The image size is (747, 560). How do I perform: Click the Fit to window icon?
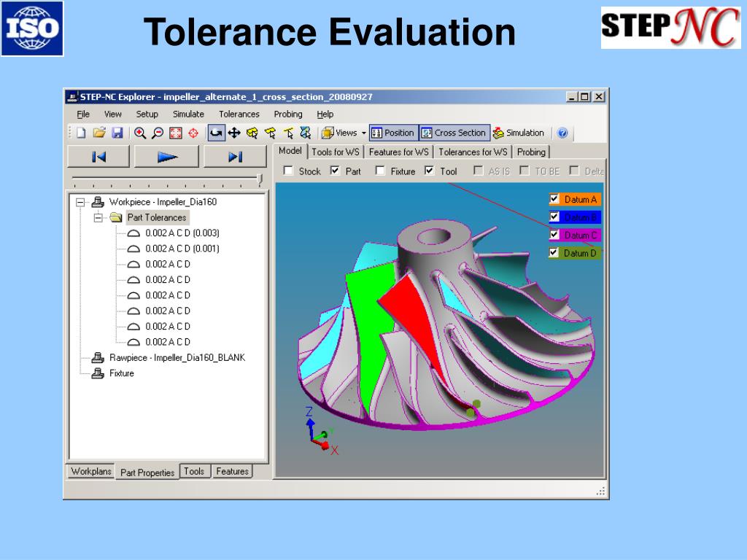176,133
